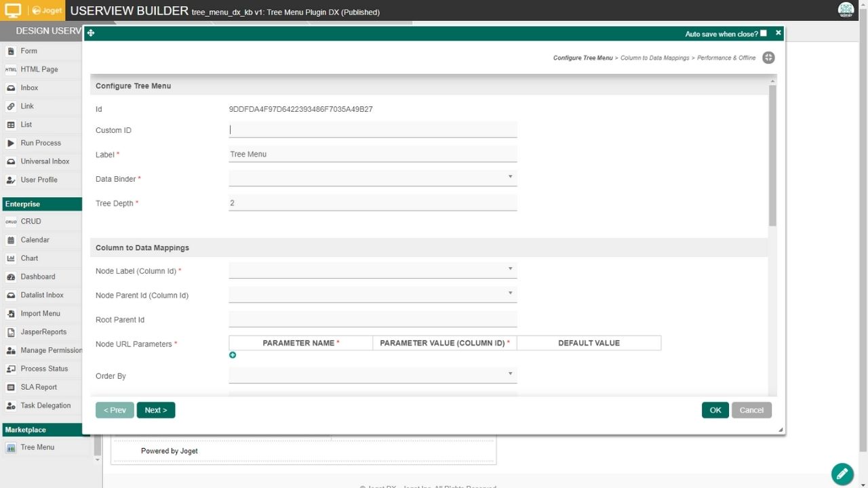Click the user avatar in top bar

pos(846,9)
